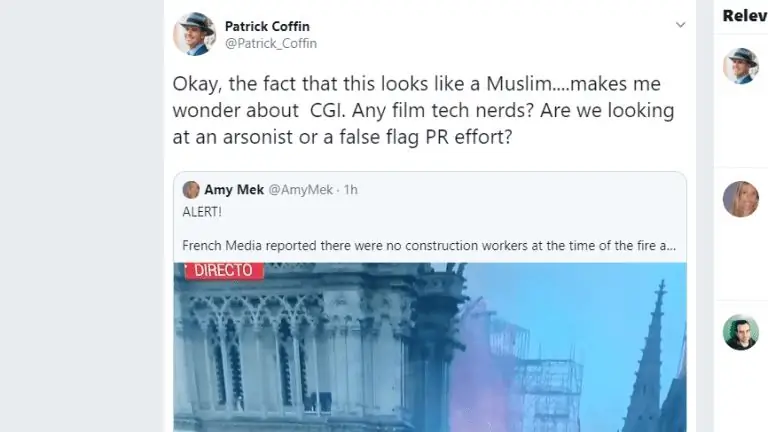Click the dark-haired man avatar in the sidebar
The height and width of the screenshot is (432, 768).
coord(741,332)
